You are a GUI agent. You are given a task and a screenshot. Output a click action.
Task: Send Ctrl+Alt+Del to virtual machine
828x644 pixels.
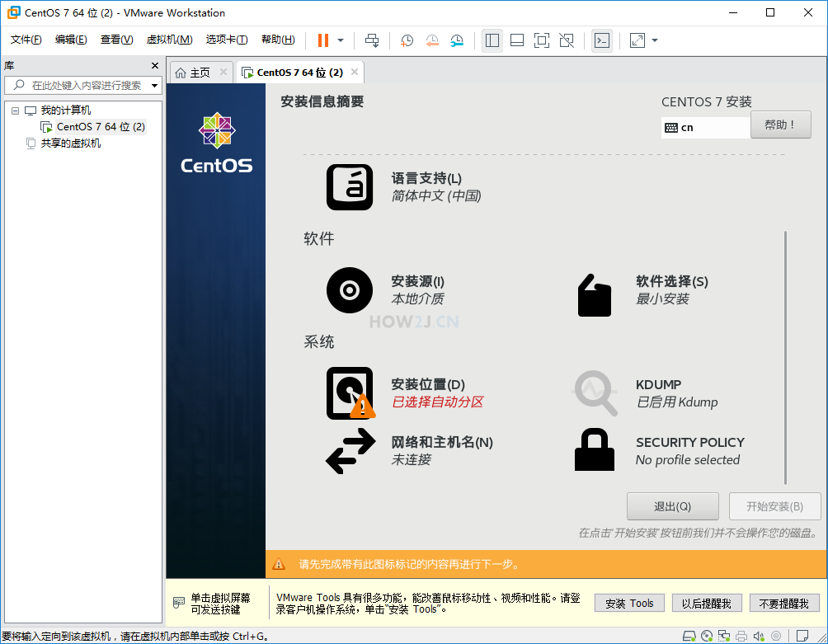tap(372, 40)
